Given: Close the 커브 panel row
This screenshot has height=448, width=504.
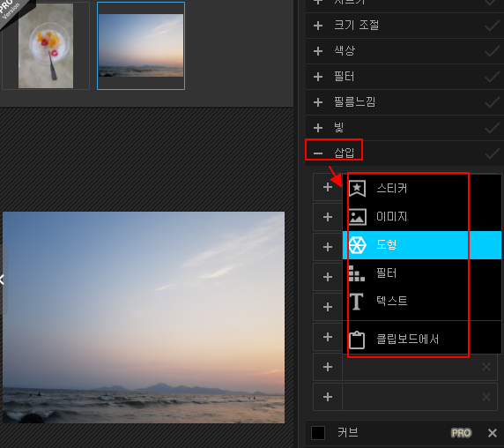Looking at the screenshot, I should click(x=493, y=432).
